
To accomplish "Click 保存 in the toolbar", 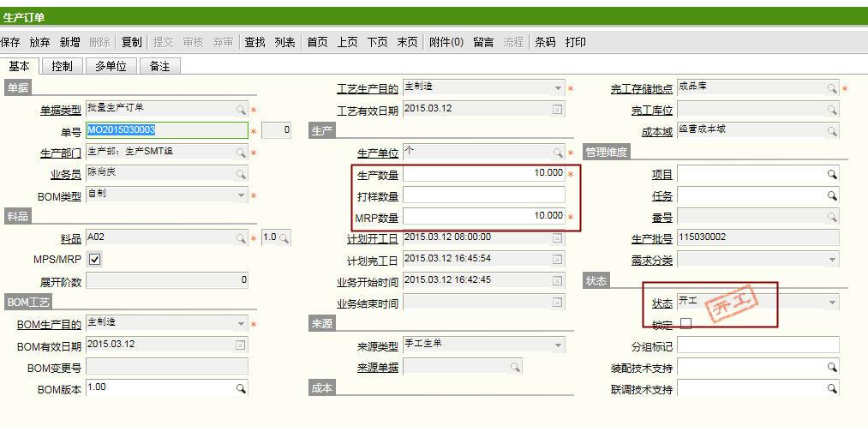I will 10,42.
